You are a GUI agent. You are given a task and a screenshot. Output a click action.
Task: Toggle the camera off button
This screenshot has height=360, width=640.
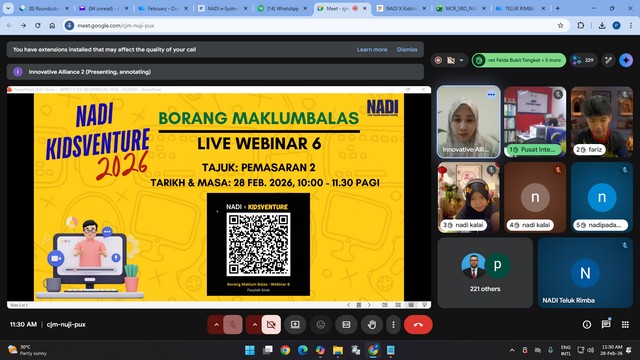[x=271, y=325]
